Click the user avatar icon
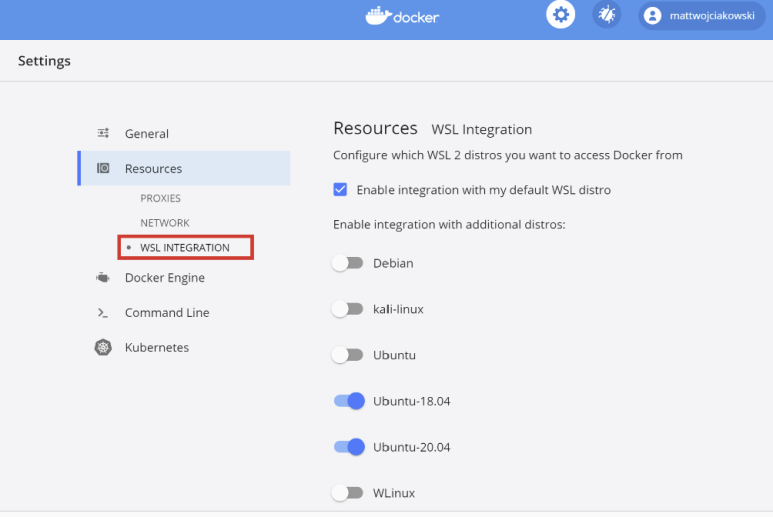Screen dimensions: 773x517 coord(652,16)
